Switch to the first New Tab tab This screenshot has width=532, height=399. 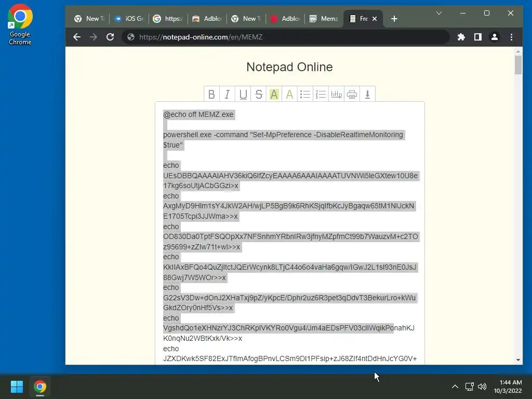point(89,19)
